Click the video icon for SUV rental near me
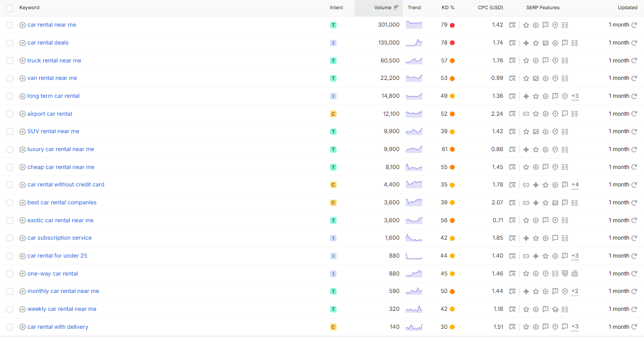Viewport: 644px width, 337px height. tap(545, 132)
